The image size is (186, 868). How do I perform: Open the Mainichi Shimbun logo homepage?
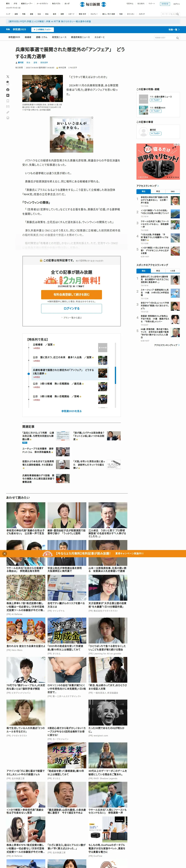[x=93, y=4]
